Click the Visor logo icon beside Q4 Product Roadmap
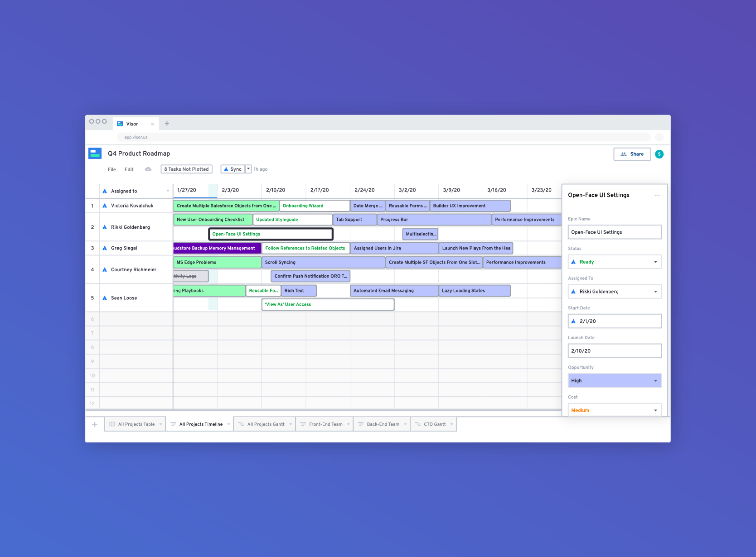Viewport: 756px width, 557px height. pyautogui.click(x=95, y=153)
